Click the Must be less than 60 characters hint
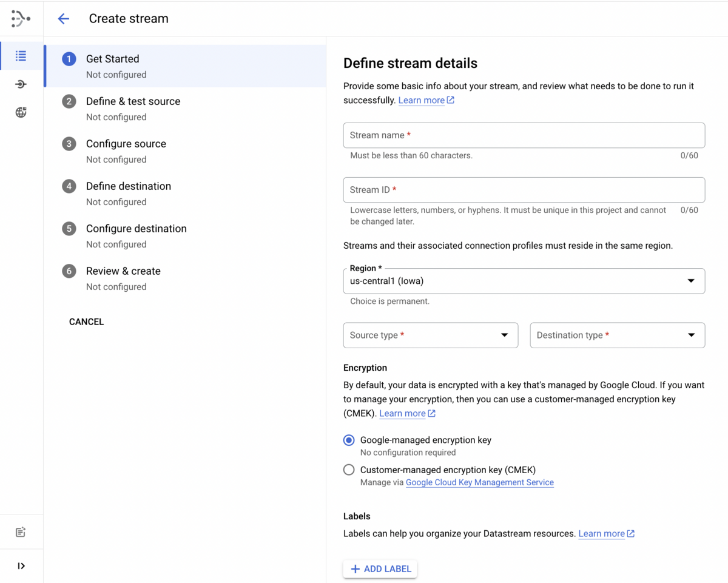Image resolution: width=728 pixels, height=583 pixels. [411, 155]
